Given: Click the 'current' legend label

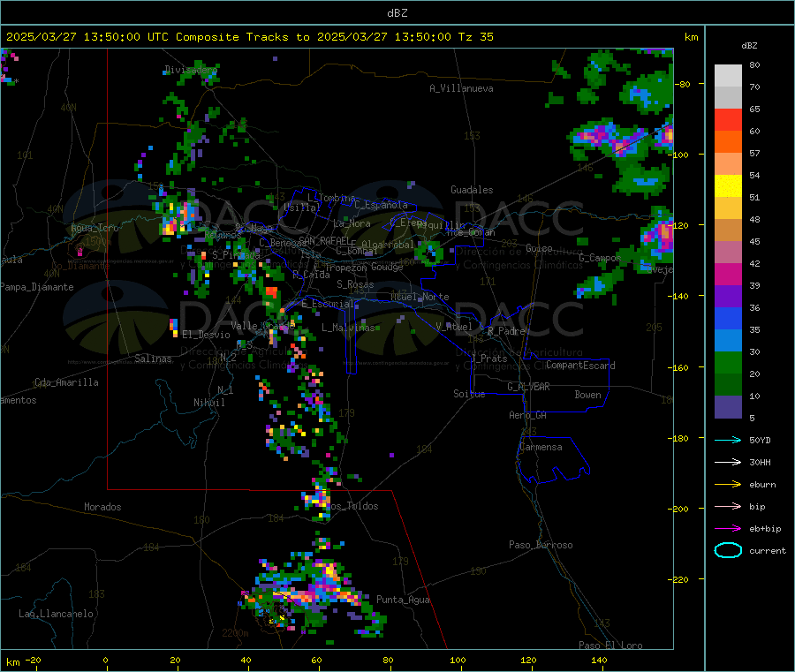Looking at the screenshot, I should click(x=768, y=551).
